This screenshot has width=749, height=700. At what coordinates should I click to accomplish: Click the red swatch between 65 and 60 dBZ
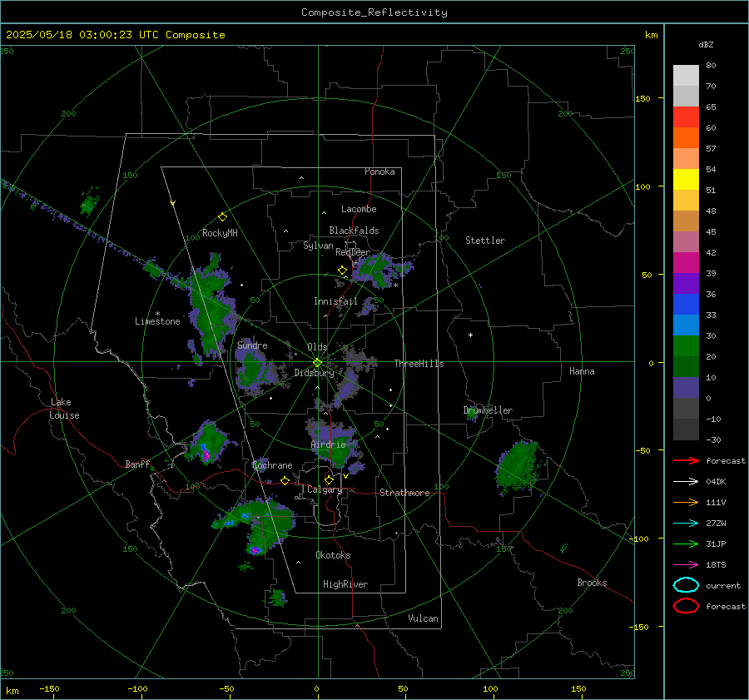(x=686, y=117)
